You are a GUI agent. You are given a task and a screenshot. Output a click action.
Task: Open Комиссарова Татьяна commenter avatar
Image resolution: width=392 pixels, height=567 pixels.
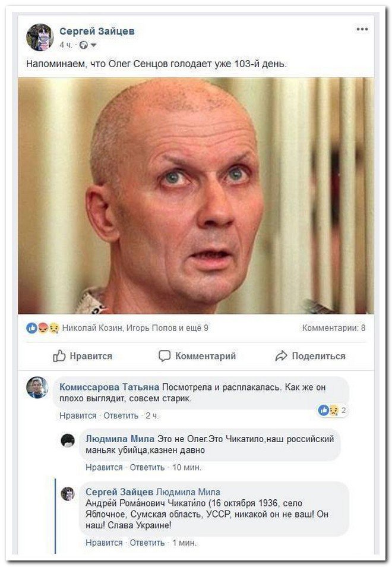click(x=37, y=388)
